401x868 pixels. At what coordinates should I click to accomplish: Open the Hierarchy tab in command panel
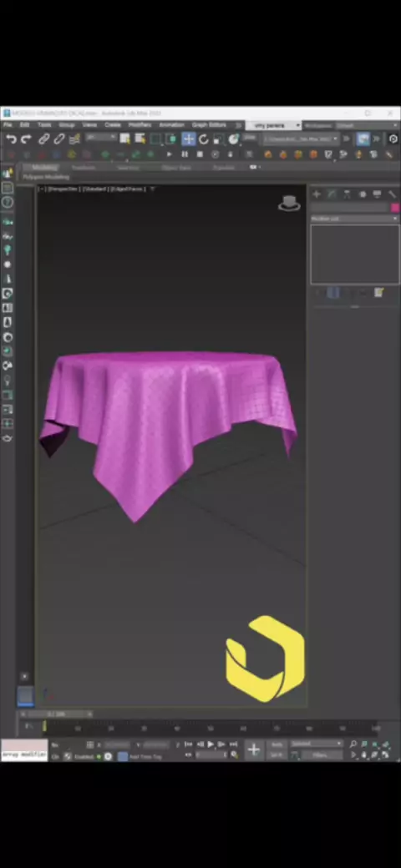click(347, 194)
